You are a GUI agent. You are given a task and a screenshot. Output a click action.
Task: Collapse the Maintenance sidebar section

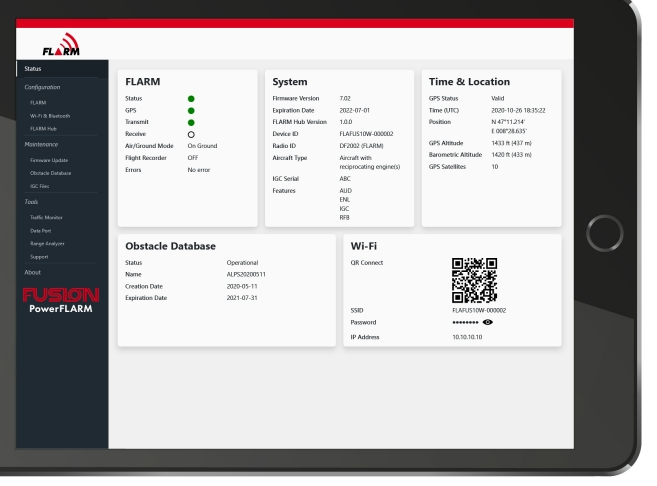[43, 143]
